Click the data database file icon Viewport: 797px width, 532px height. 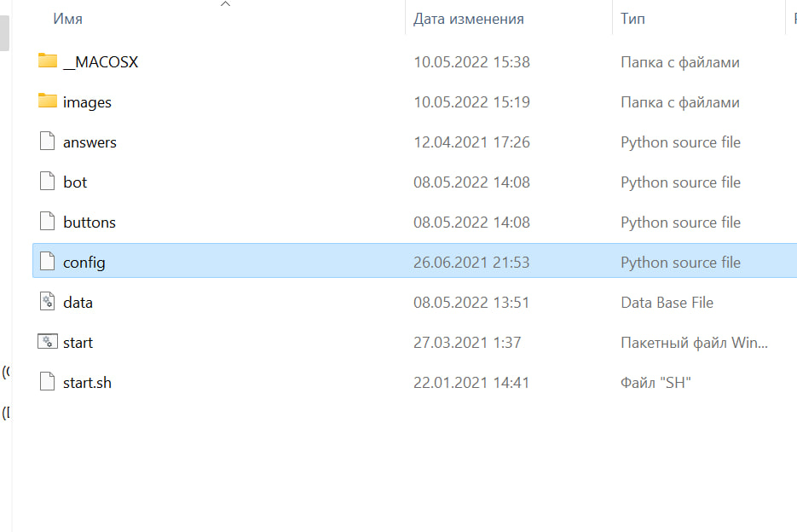pos(48,302)
